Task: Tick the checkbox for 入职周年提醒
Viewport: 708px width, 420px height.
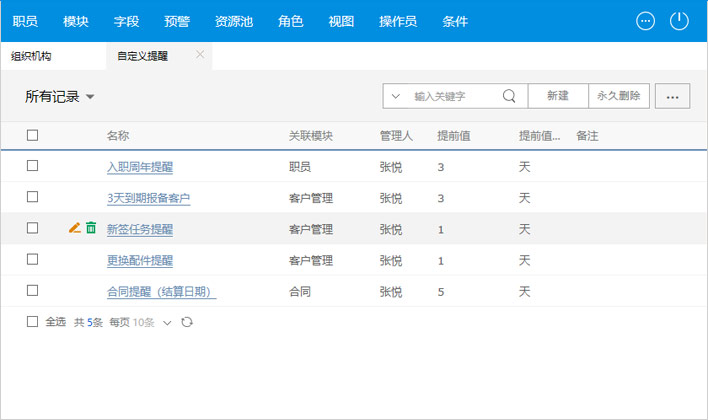Action: pos(33,166)
